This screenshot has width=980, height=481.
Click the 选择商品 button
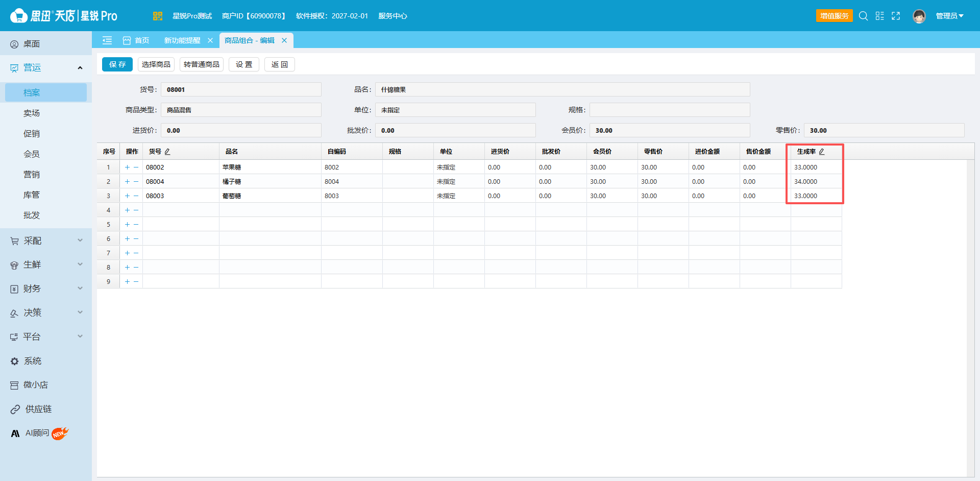(x=156, y=64)
